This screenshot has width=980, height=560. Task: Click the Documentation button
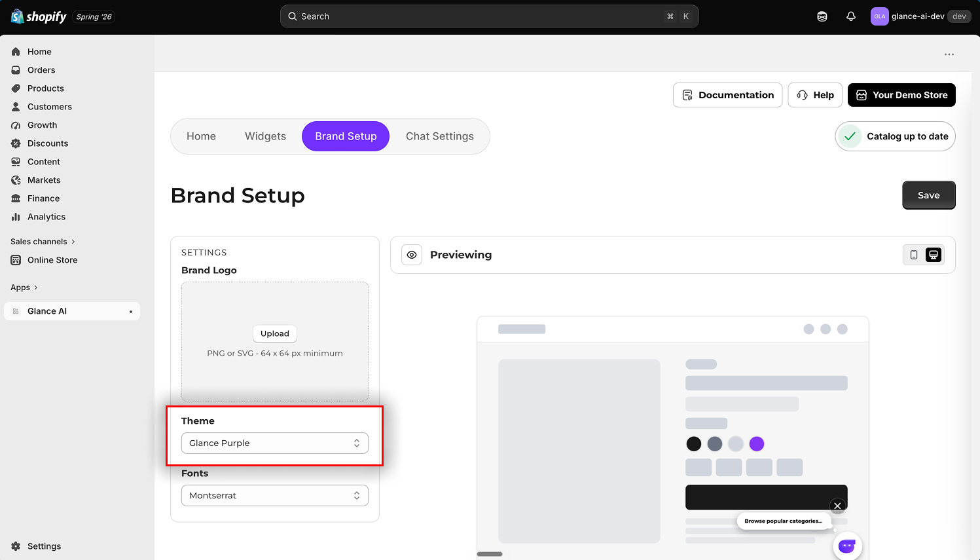pyautogui.click(x=728, y=95)
